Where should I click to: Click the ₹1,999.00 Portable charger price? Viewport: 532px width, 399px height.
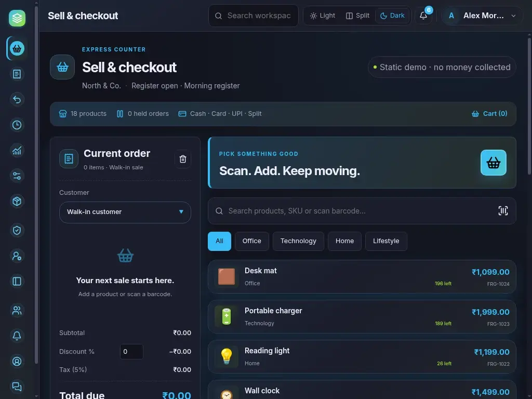coord(490,312)
